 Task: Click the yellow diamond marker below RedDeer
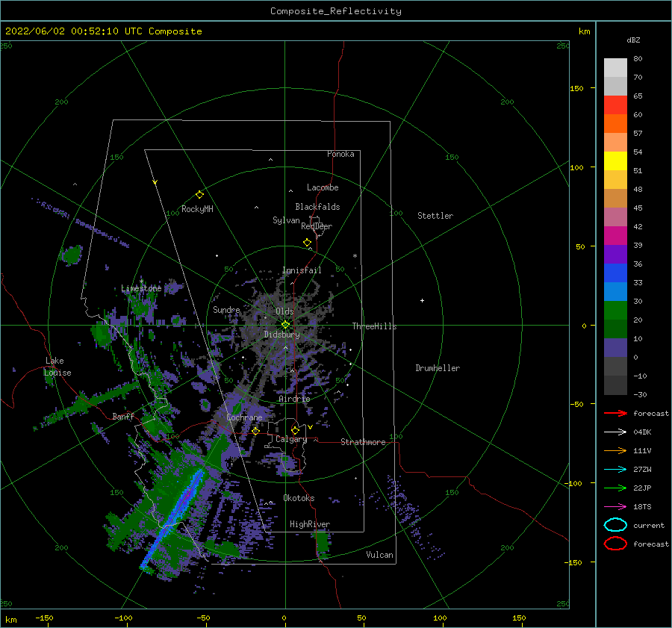pos(307,242)
